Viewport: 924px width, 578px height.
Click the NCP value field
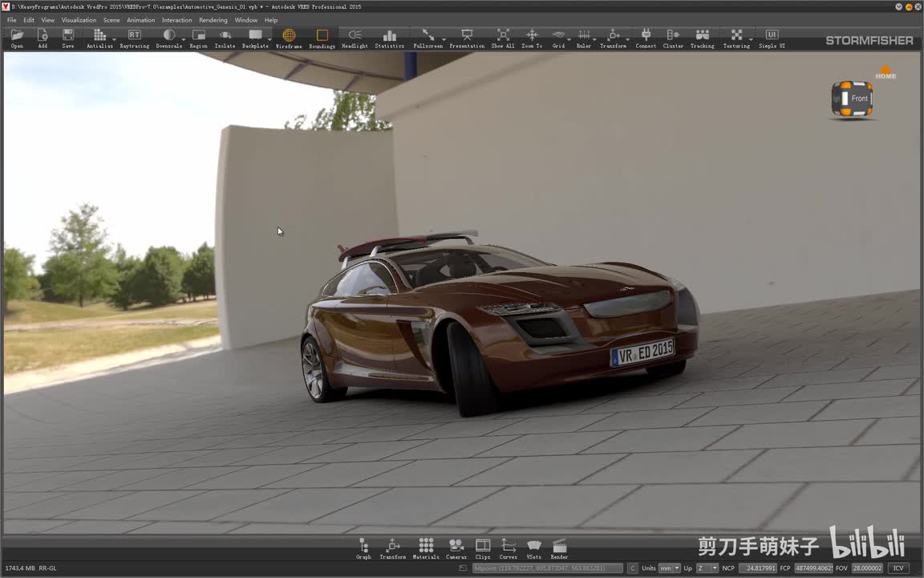tap(758, 568)
